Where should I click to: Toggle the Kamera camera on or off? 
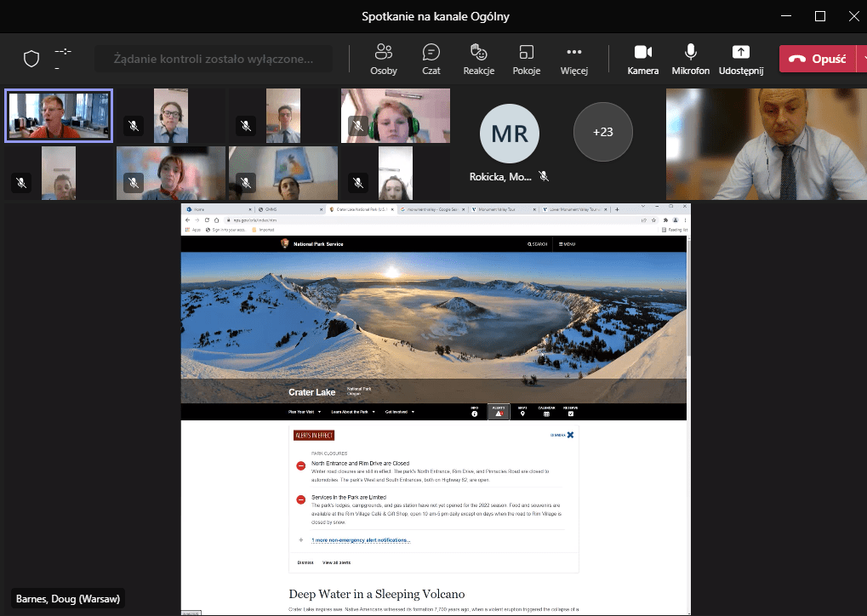pos(643,58)
